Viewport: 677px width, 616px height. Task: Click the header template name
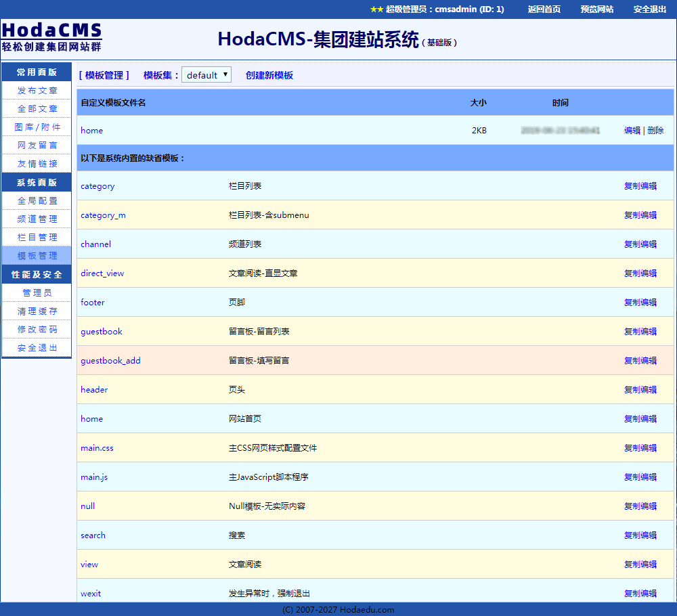94,389
